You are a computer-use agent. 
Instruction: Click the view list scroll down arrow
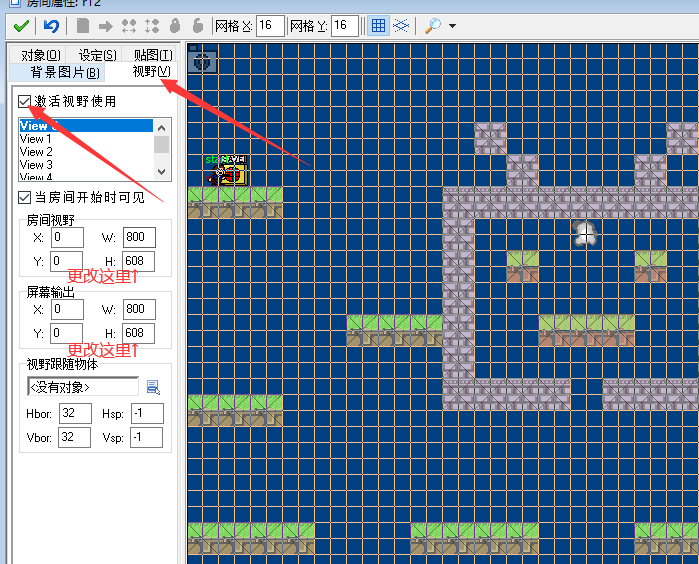[x=162, y=172]
